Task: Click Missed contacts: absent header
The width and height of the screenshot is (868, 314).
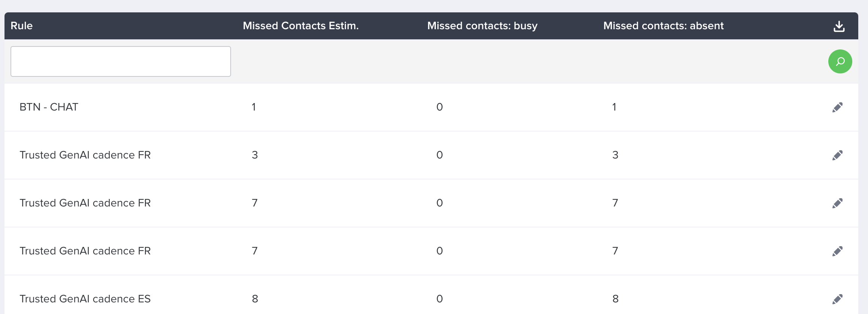Action: click(664, 26)
